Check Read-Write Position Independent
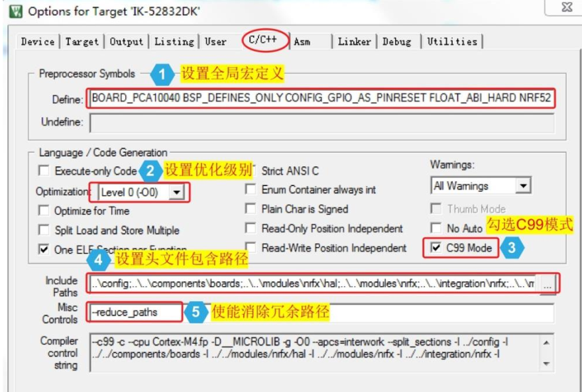582x392 pixels. coord(251,248)
